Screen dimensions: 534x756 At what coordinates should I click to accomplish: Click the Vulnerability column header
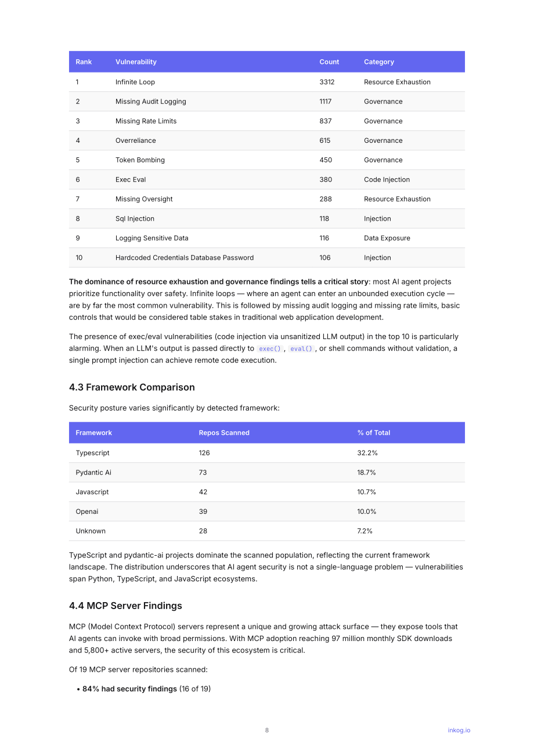[x=136, y=62]
